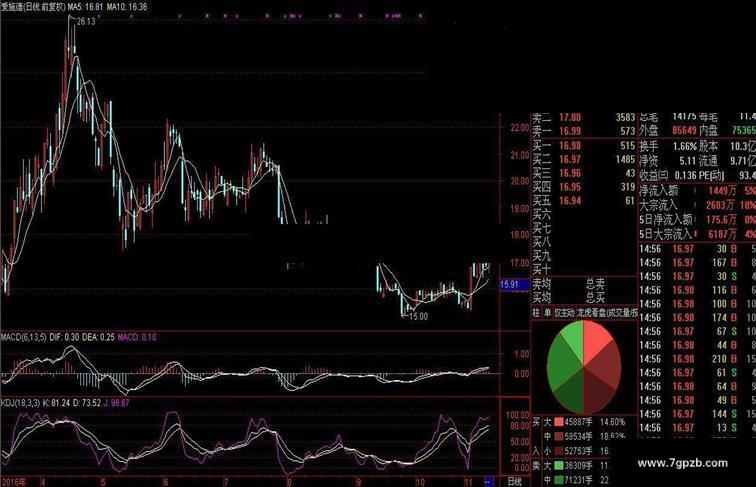Image resolution: width=756 pixels, height=487 pixels.
Task: Click the 5日净流入额 175.6万 row
Action: (x=697, y=220)
